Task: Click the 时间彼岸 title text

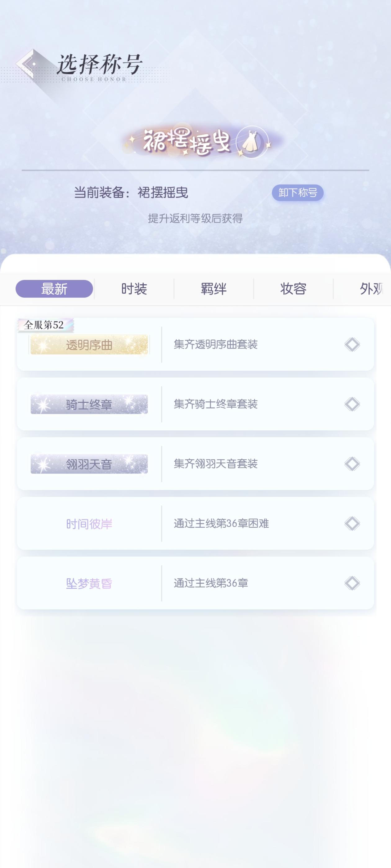Action: tap(89, 524)
